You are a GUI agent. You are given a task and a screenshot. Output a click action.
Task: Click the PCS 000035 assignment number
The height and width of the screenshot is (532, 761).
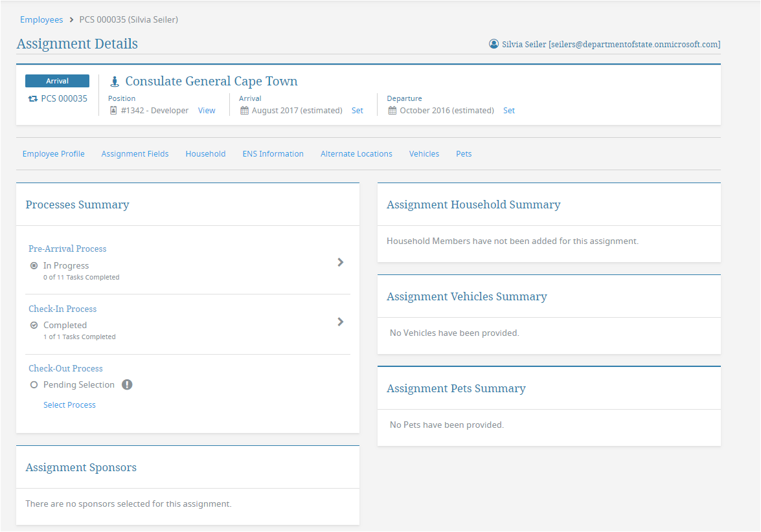point(64,98)
